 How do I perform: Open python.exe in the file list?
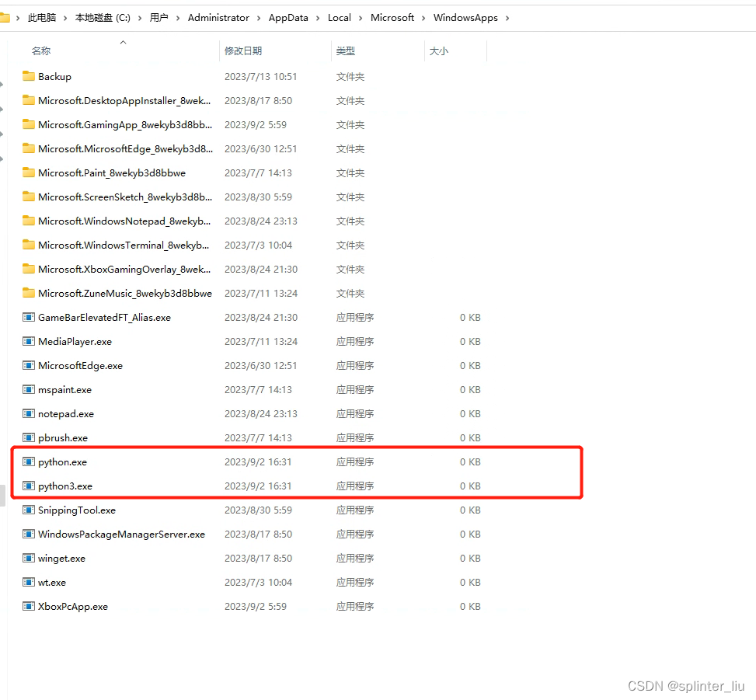(x=60, y=461)
